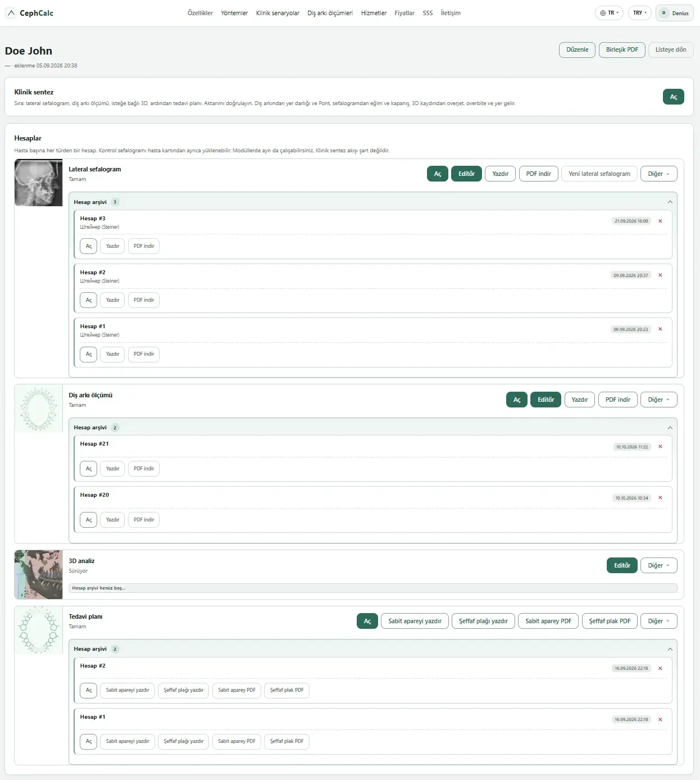Download Şeffaf plak PDF from Tedavi planı header
This screenshot has height=780, width=700.
(610, 621)
